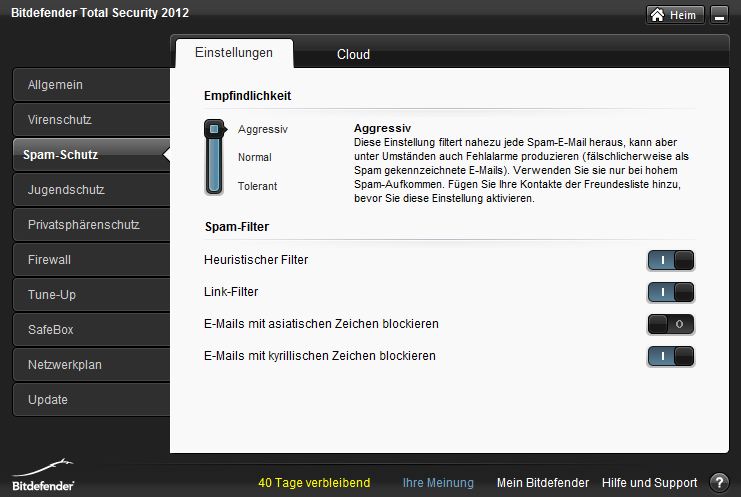Open the Allgemein section
This screenshot has height=497, width=741.
pyautogui.click(x=91, y=85)
